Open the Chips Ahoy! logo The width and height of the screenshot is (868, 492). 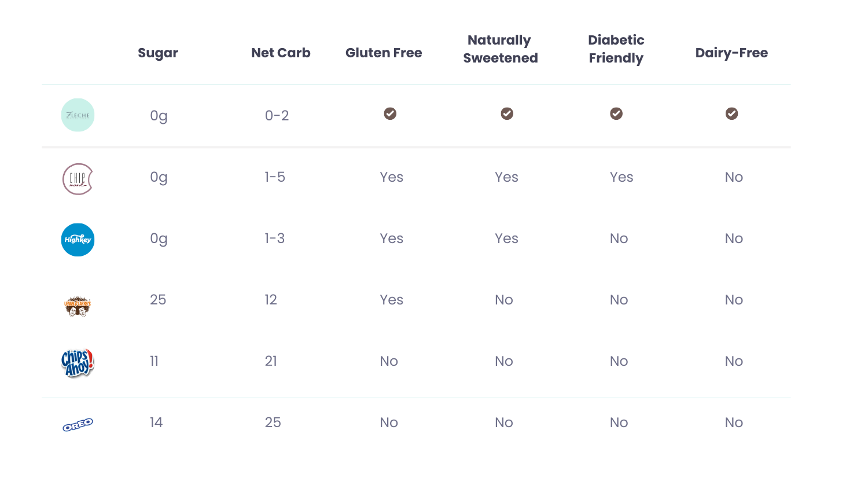[x=78, y=363]
